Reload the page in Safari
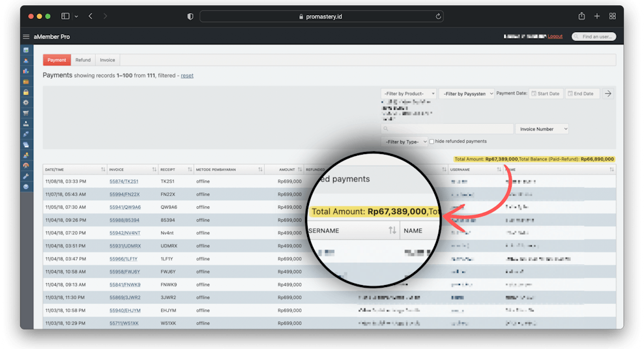Viewport: 644px width, 349px height. (438, 16)
